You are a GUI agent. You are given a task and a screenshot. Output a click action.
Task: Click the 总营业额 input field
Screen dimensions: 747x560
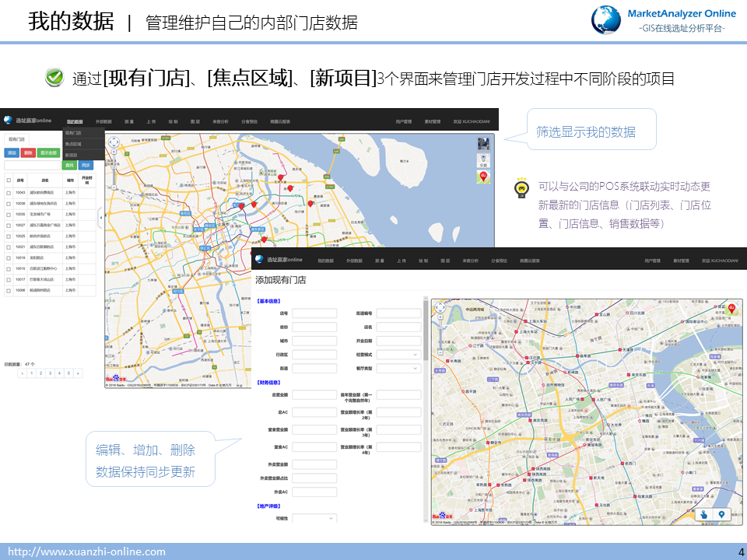pyautogui.click(x=314, y=395)
